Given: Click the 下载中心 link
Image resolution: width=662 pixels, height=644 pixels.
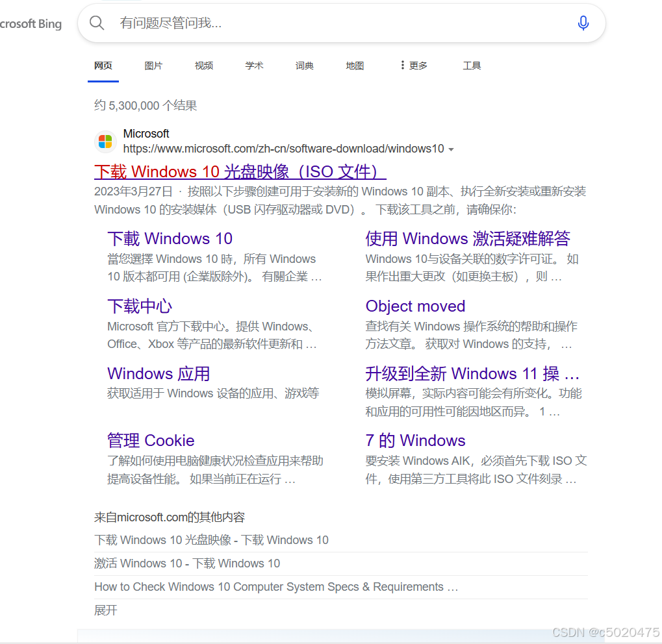Looking at the screenshot, I should point(140,306).
